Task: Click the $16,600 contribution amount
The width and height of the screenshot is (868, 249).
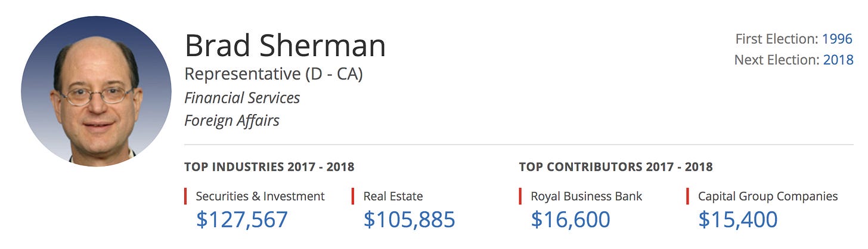Action: [571, 220]
